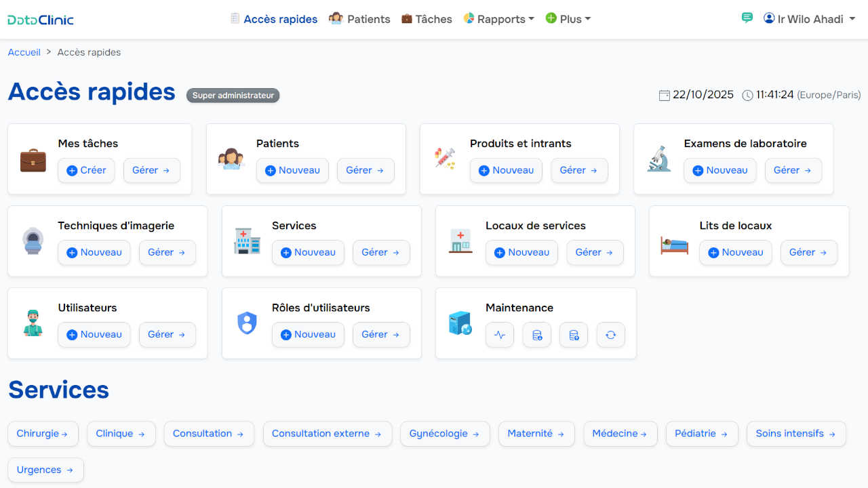Click the microscope icon for laboratory exams
The image size is (868, 488).
pyautogui.click(x=658, y=159)
